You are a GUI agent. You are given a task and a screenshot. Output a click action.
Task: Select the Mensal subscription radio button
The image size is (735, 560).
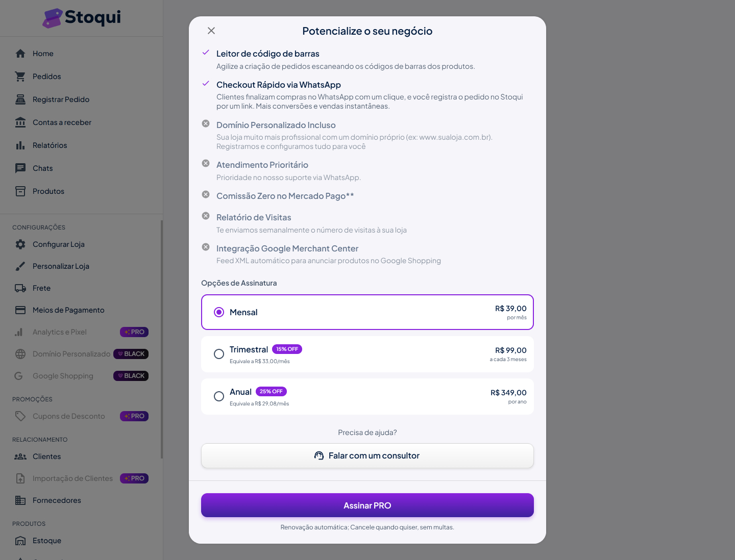click(219, 312)
